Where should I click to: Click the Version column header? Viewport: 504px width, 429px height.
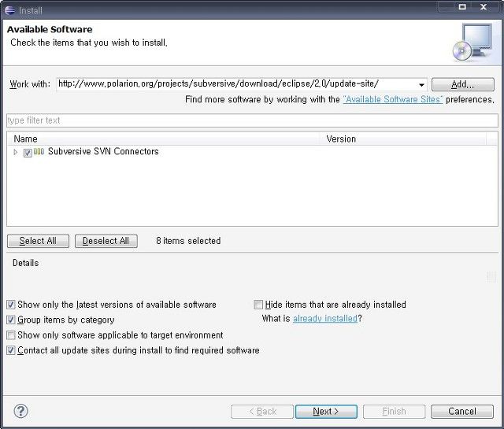(405, 139)
